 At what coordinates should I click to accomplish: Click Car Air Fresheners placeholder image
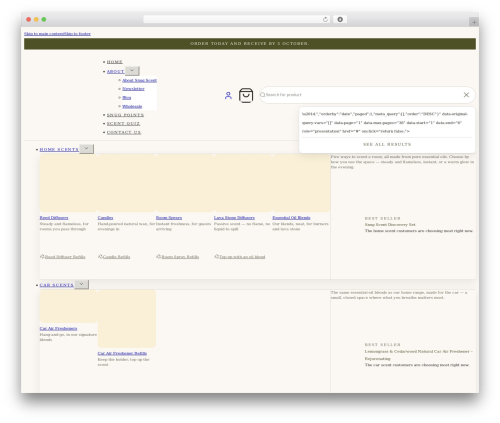(68, 306)
